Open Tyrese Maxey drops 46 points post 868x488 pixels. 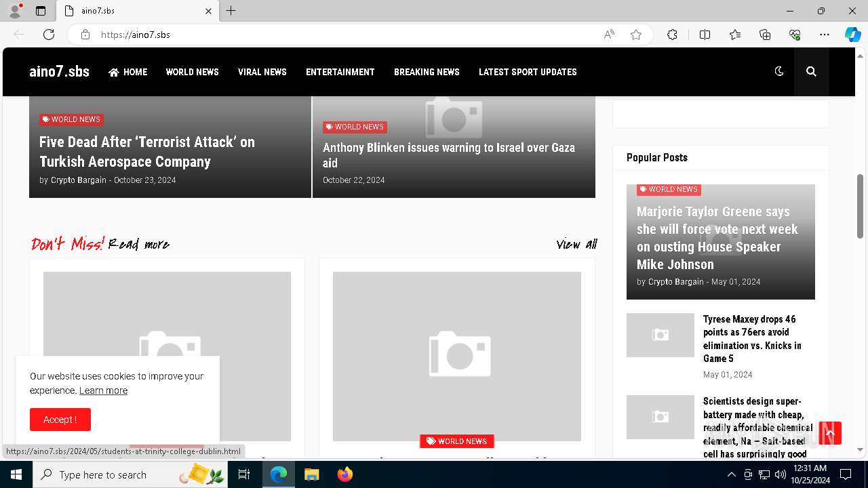753,339
